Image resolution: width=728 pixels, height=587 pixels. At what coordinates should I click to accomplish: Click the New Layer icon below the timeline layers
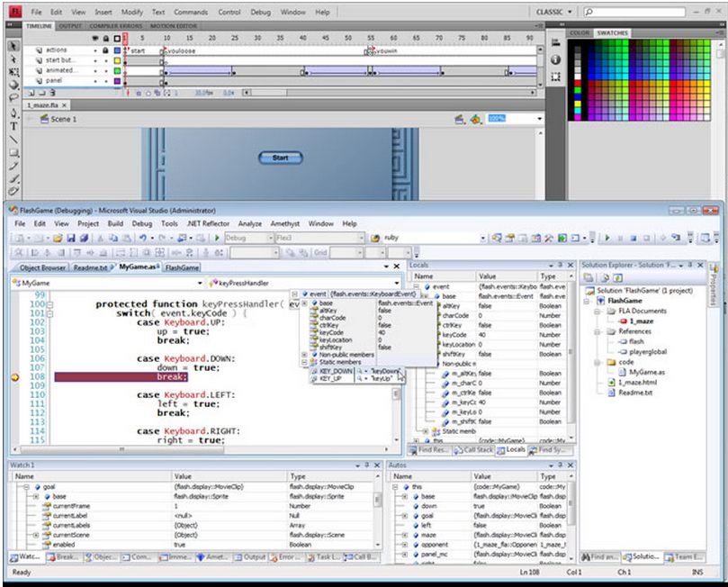31,93
